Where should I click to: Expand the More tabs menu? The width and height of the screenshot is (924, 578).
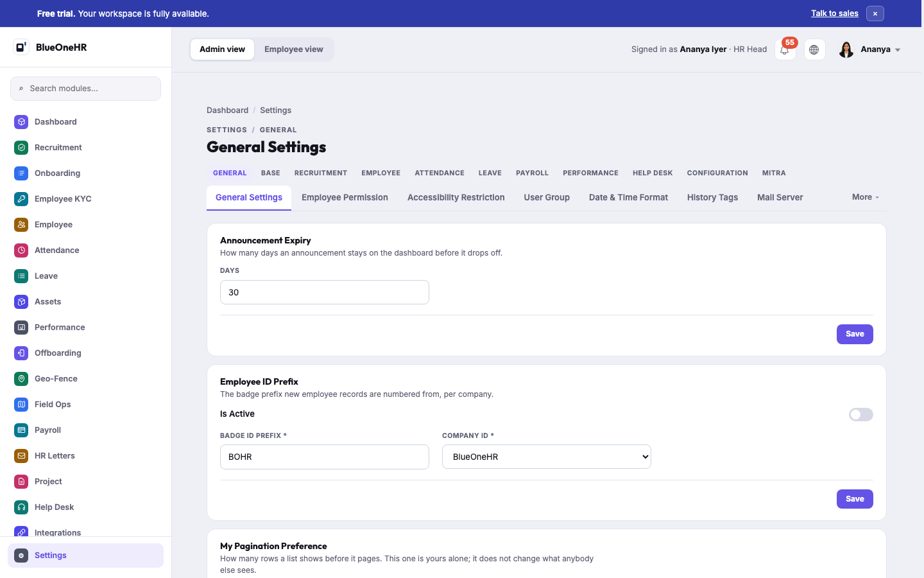(866, 197)
